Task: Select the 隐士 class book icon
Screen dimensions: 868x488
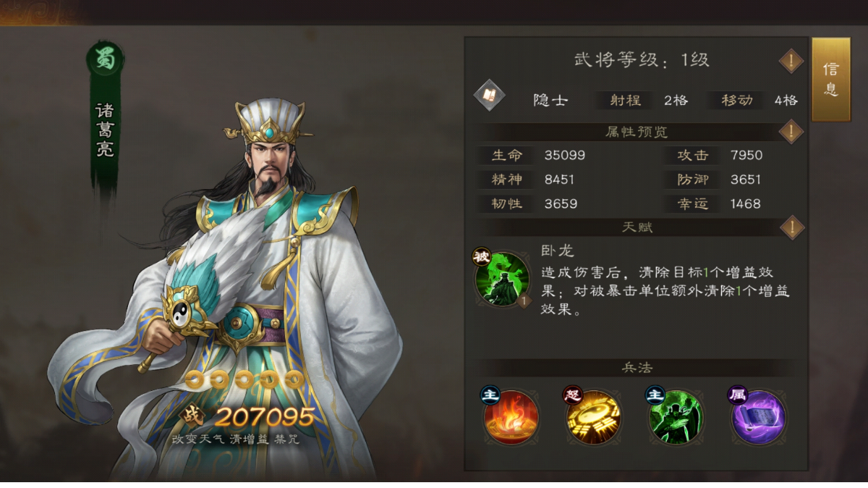Action: tap(489, 95)
